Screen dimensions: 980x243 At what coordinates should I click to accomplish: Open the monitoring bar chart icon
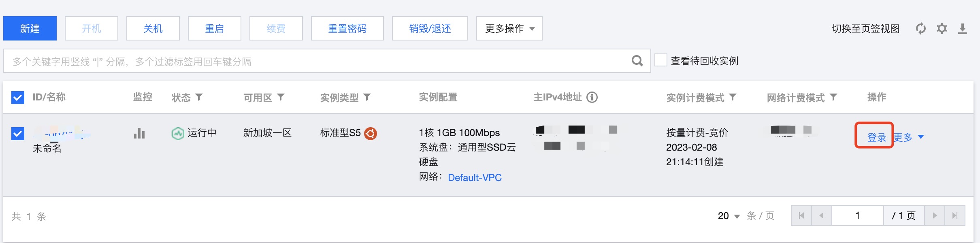[x=139, y=133]
